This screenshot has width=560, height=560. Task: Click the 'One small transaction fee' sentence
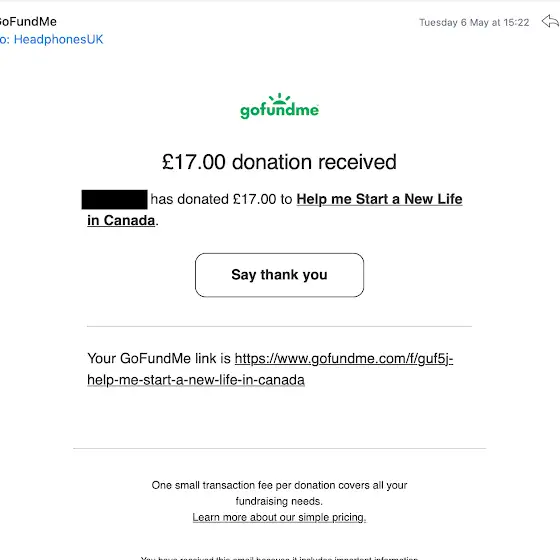click(x=279, y=485)
